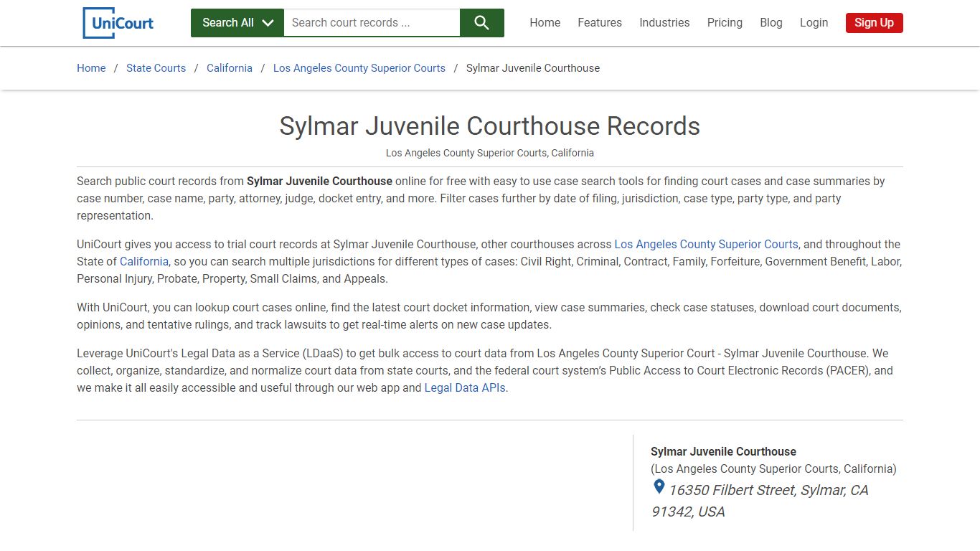Screen dimensions: 980x551
Task: Follow Los Angeles County Superior Courts paragraph link
Action: pyautogui.click(x=706, y=245)
